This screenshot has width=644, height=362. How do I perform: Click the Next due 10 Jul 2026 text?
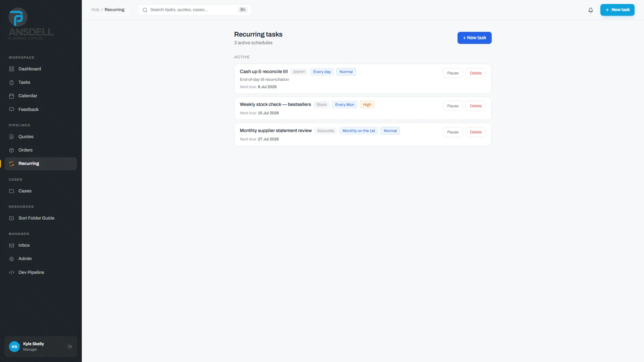(x=259, y=113)
